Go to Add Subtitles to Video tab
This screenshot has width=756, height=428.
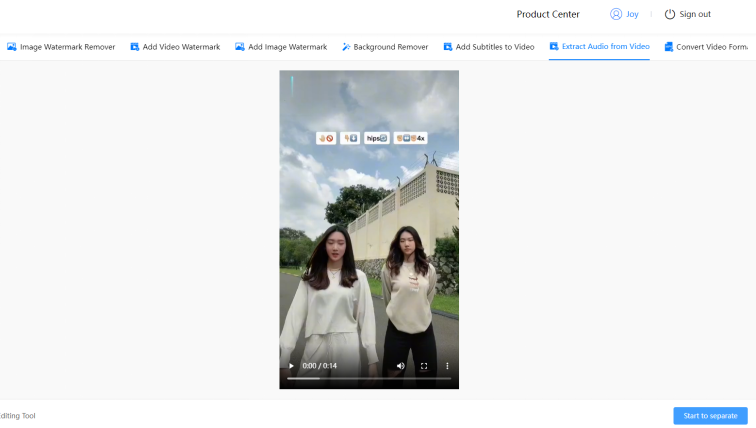pos(489,47)
